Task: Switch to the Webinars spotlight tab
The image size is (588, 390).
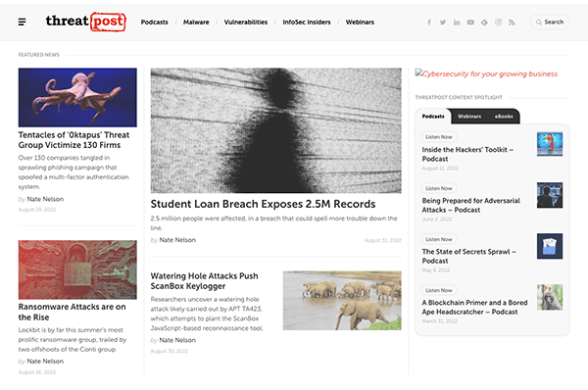Action: pyautogui.click(x=469, y=117)
